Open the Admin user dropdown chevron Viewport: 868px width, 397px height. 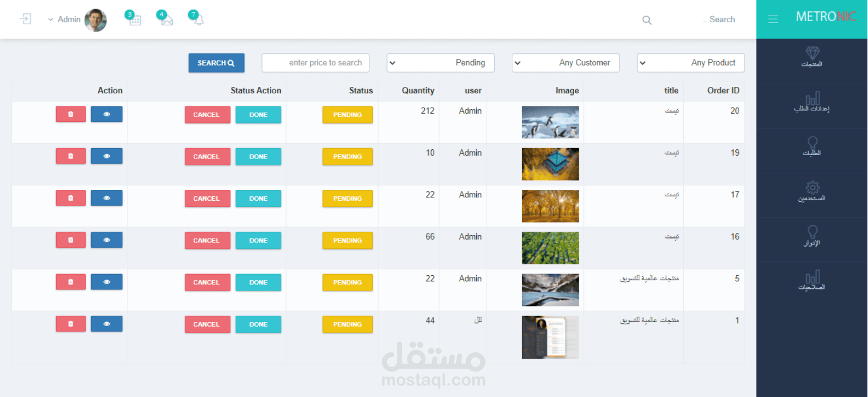tap(50, 19)
